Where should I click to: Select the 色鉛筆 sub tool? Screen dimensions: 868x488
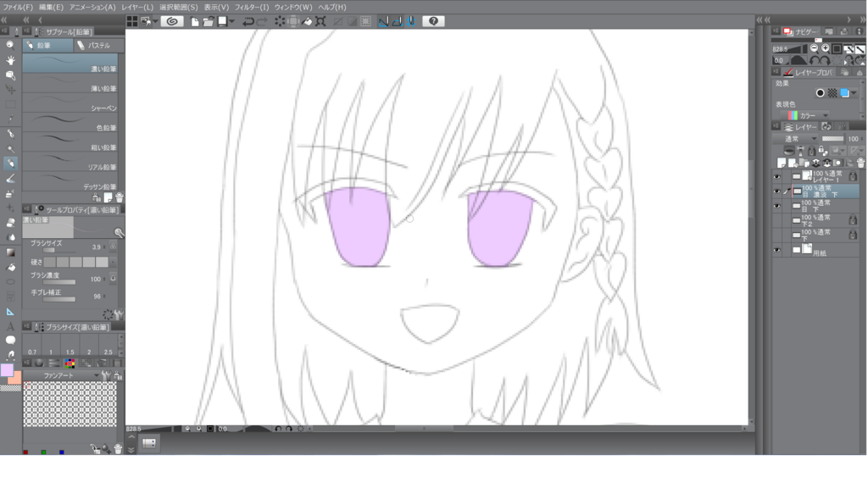coord(70,122)
